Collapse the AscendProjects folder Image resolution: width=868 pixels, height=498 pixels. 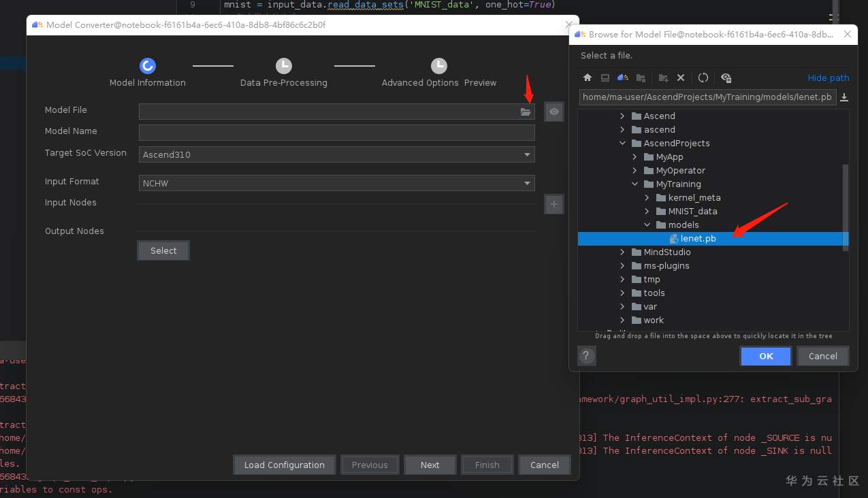coord(622,144)
